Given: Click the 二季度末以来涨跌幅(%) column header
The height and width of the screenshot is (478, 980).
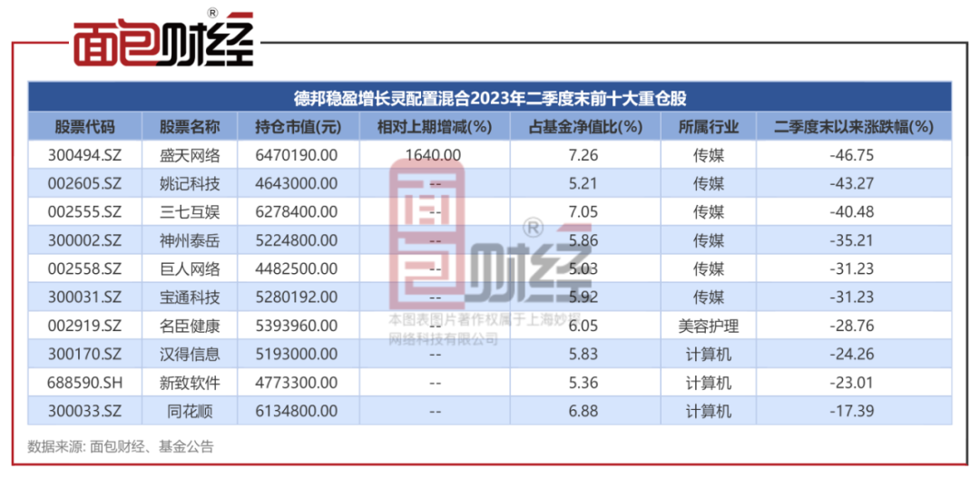Looking at the screenshot, I should [x=854, y=126].
